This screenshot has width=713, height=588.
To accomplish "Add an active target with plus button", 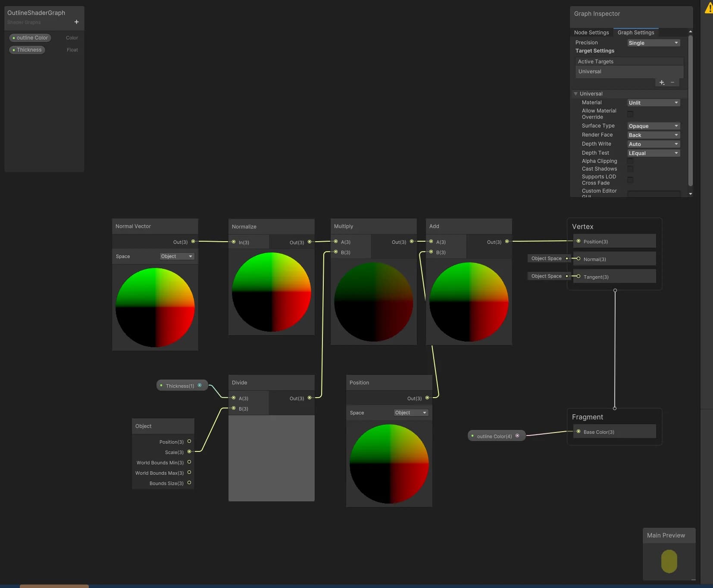I will [662, 82].
